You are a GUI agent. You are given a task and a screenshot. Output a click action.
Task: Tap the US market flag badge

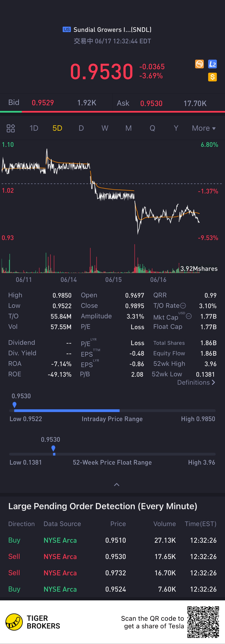(67, 29)
